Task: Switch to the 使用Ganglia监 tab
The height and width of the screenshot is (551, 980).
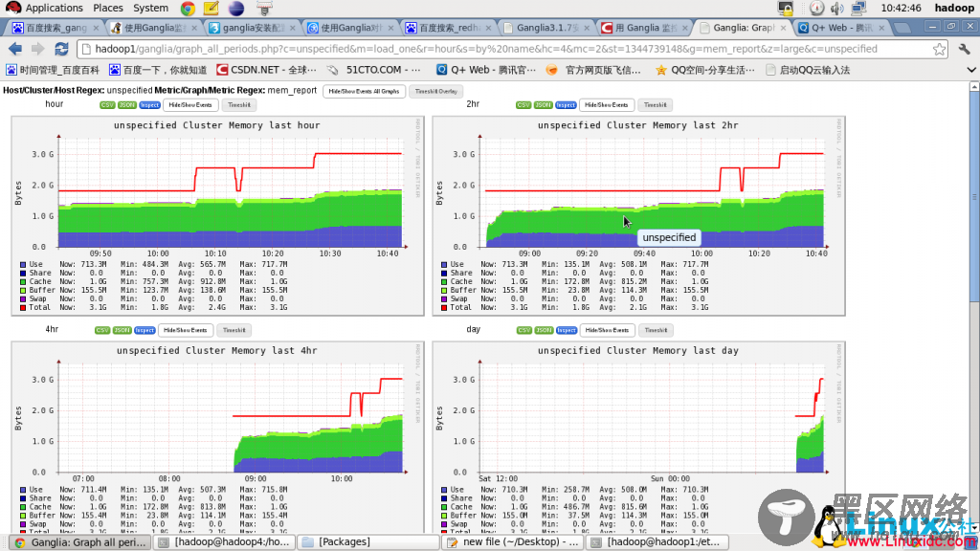Action: [153, 28]
